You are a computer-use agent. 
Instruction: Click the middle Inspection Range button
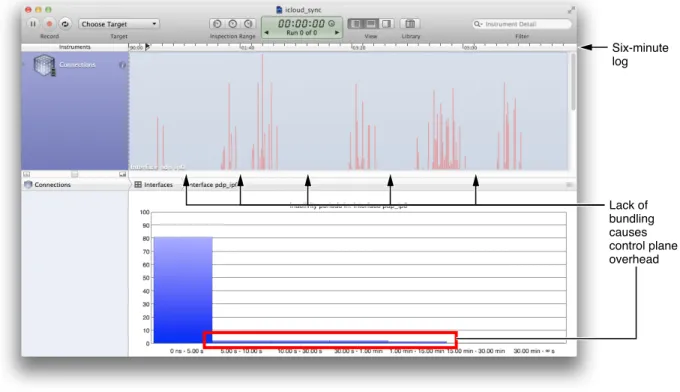pyautogui.click(x=233, y=24)
